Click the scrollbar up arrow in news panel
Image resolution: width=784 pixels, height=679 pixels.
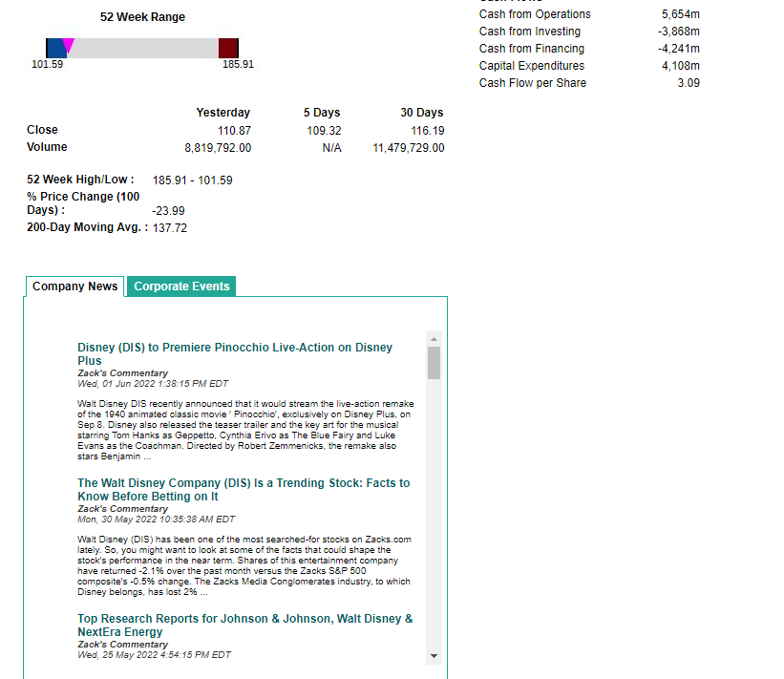coord(434,338)
